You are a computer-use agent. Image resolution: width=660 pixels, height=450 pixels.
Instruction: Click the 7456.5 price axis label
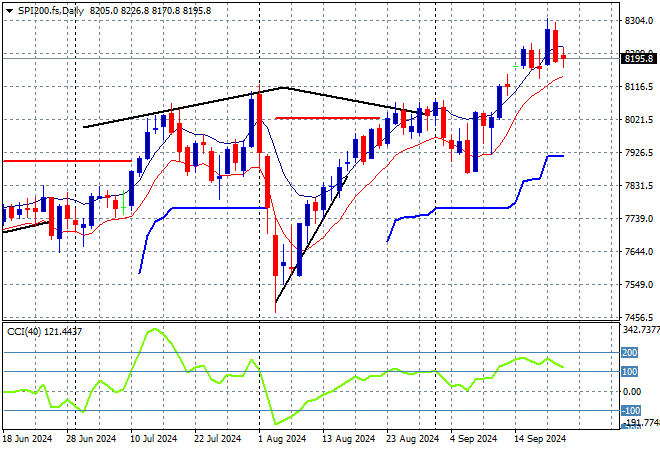[639, 317]
